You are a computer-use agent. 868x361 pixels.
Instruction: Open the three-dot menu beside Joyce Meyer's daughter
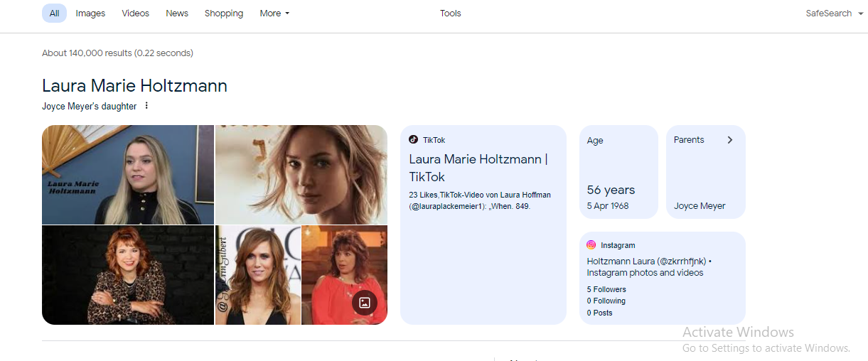(146, 106)
